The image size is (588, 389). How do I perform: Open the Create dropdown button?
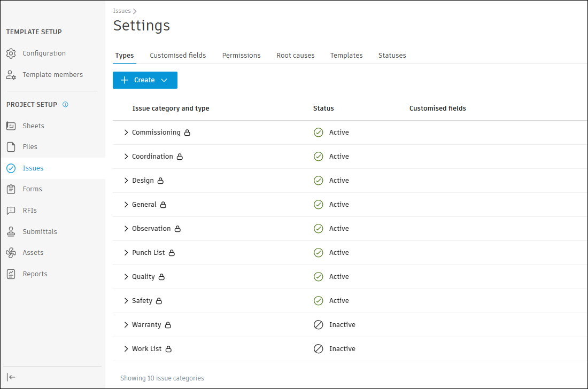coord(145,80)
